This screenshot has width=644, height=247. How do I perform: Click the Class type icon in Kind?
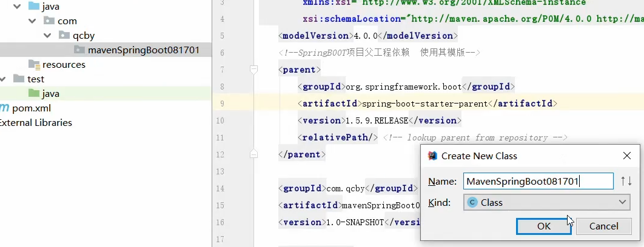click(x=472, y=202)
